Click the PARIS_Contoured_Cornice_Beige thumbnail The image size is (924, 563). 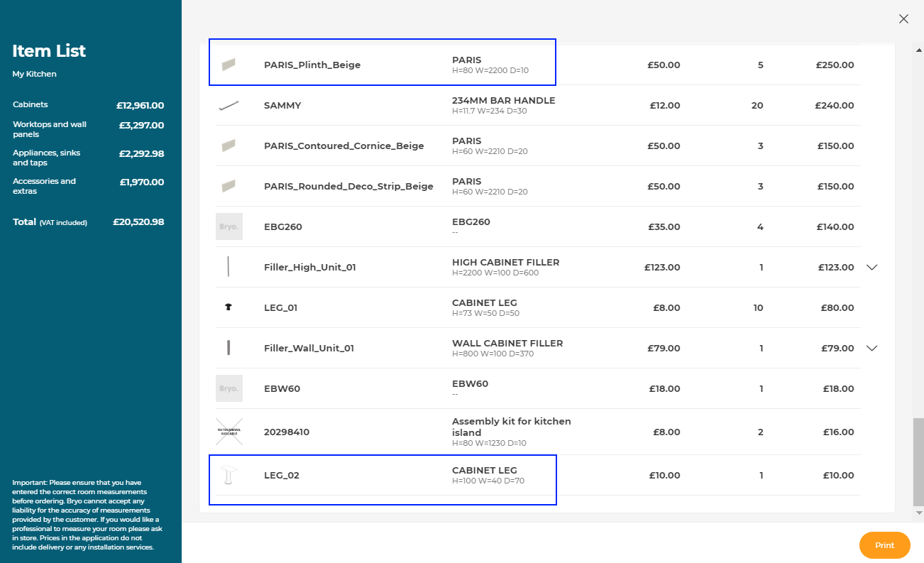click(x=229, y=145)
